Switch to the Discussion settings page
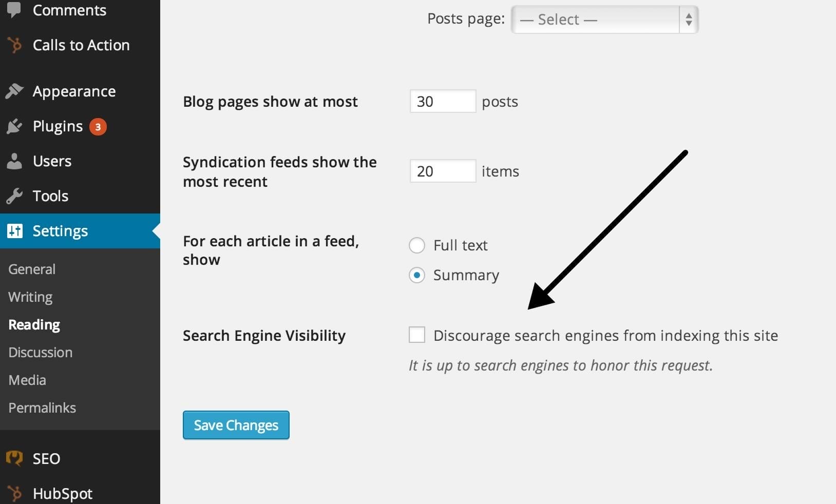Image resolution: width=836 pixels, height=504 pixels. (x=40, y=352)
